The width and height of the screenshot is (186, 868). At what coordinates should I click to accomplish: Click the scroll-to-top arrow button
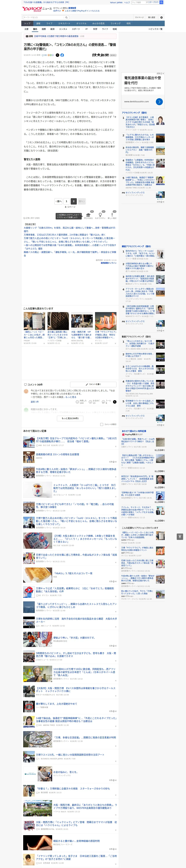click(x=180, y=536)
